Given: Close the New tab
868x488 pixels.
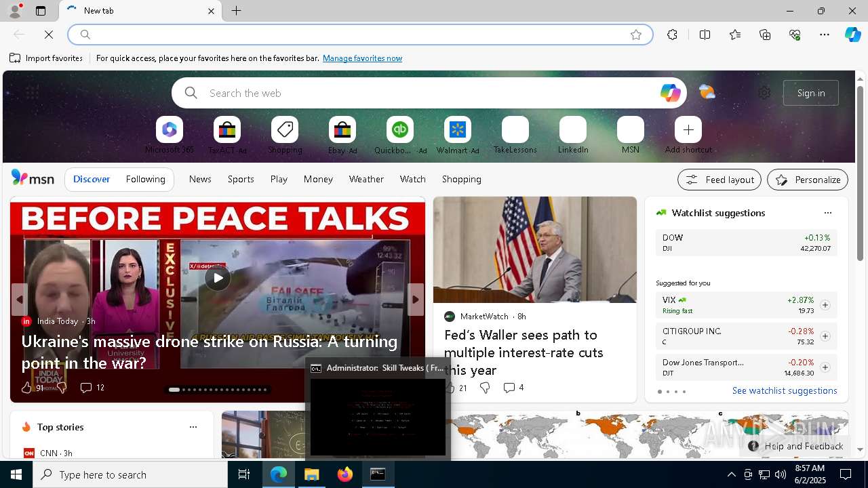Looking at the screenshot, I should pyautogui.click(x=211, y=11).
